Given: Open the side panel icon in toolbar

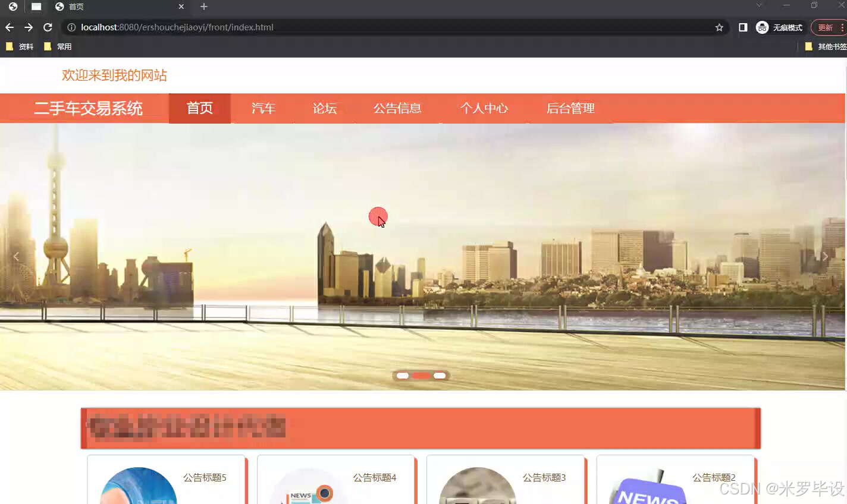Looking at the screenshot, I should pyautogui.click(x=743, y=27).
